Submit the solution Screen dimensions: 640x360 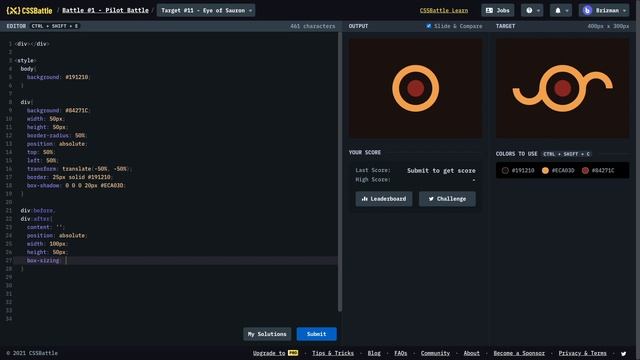tap(316, 334)
